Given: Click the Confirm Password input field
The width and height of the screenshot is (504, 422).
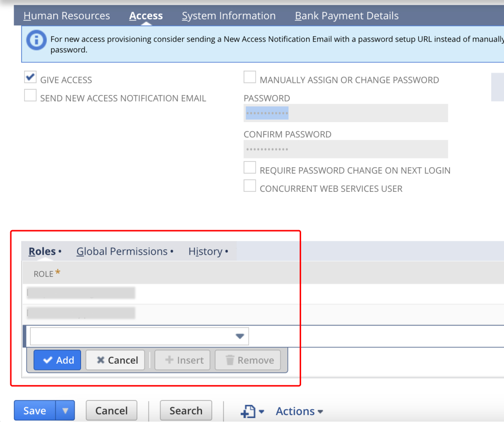Looking at the screenshot, I should (x=344, y=149).
